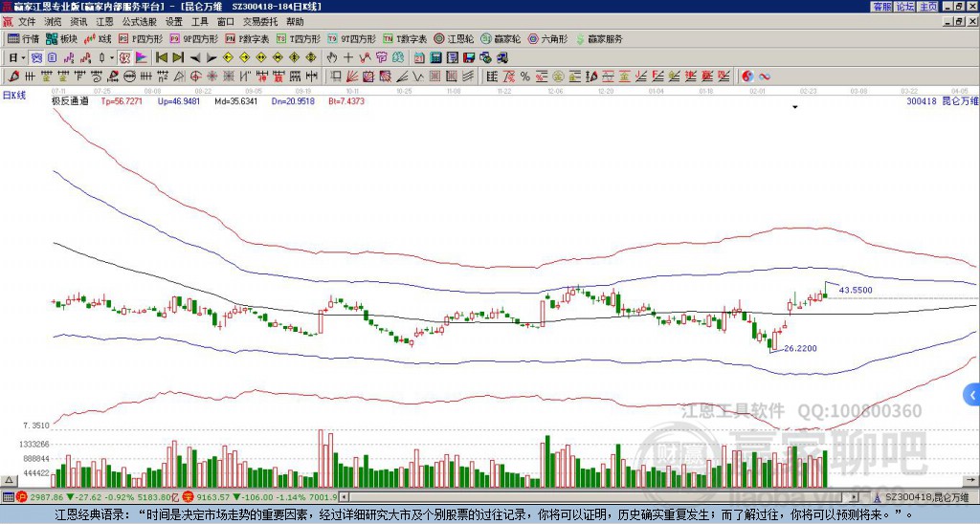Open the P四方形 tool
The height and width of the screenshot is (524, 980).
click(141, 38)
